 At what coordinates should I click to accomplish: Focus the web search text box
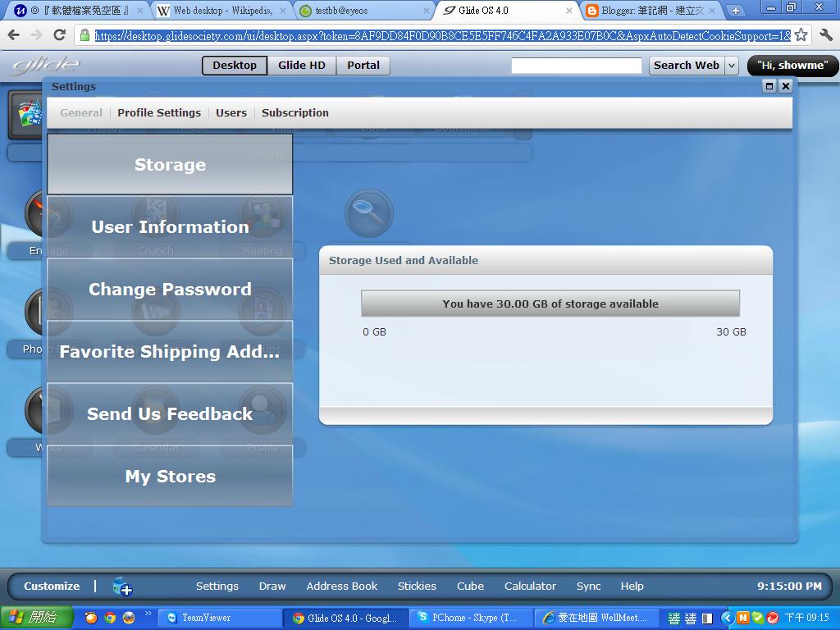coord(577,66)
